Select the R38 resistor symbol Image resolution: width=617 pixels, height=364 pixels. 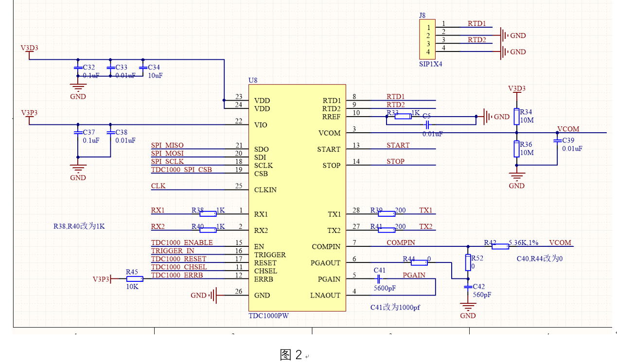(x=209, y=214)
